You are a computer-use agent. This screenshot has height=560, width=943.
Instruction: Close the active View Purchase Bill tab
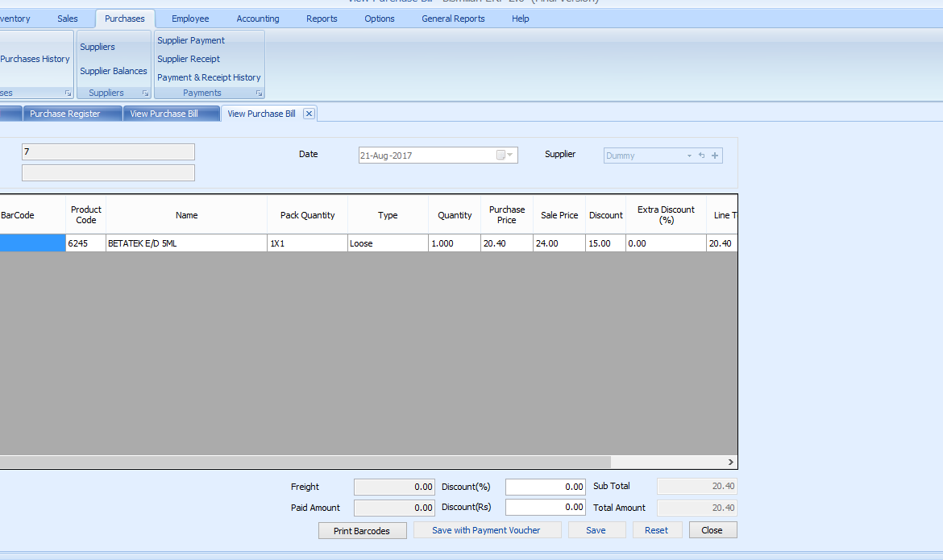click(x=309, y=114)
